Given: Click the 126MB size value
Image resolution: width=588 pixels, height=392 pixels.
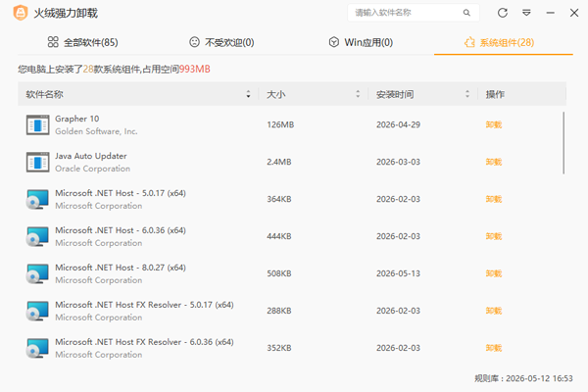Looking at the screenshot, I should (x=280, y=124).
